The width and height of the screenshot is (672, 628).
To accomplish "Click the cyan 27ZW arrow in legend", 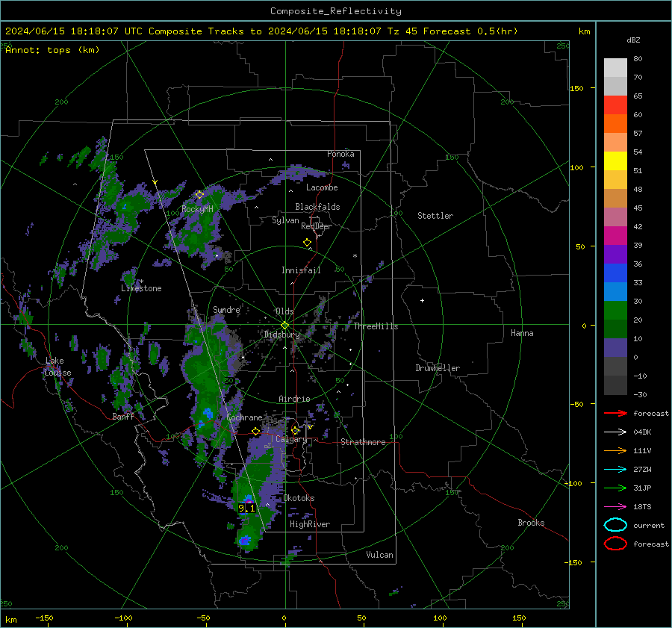I will pyautogui.click(x=615, y=470).
